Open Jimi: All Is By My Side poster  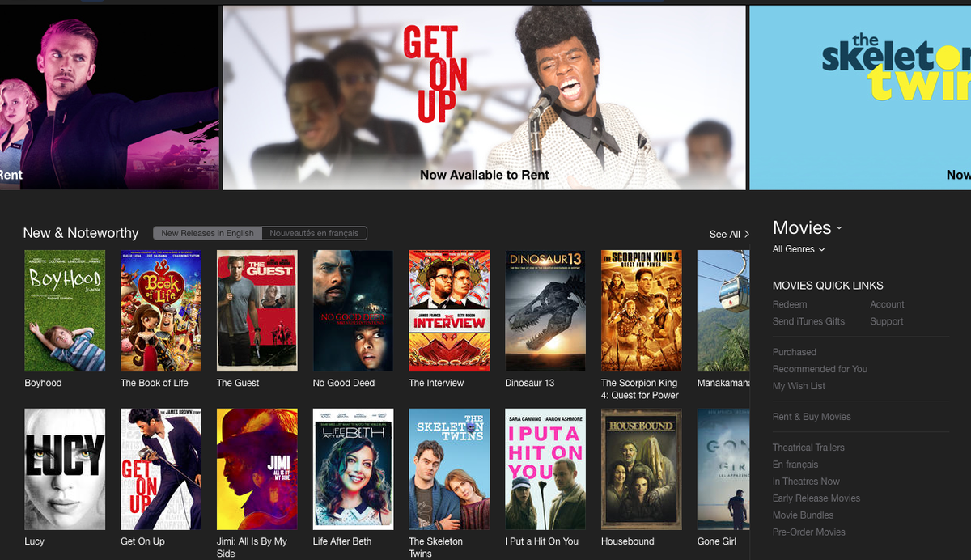click(x=257, y=469)
